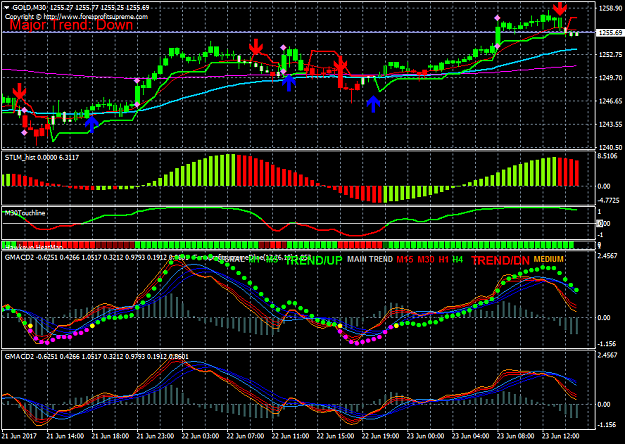Click the red M15 timeframe label
625x444 pixels.
tap(405, 259)
